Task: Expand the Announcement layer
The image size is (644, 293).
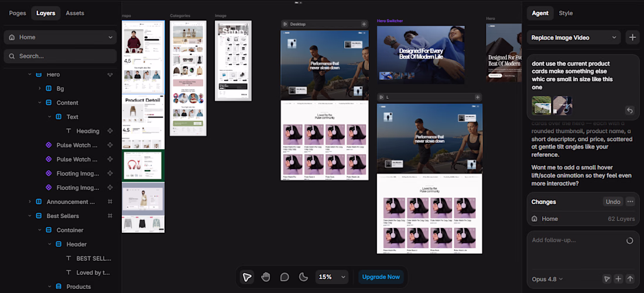Action: [x=30, y=202]
